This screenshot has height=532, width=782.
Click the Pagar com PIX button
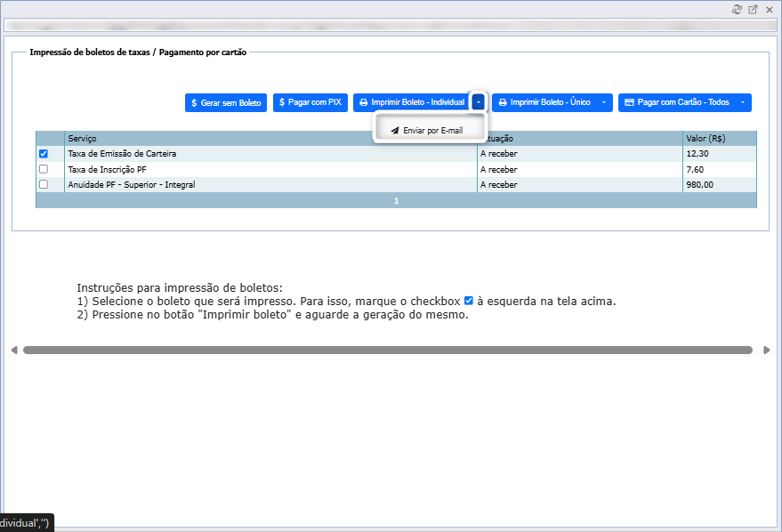click(x=310, y=102)
